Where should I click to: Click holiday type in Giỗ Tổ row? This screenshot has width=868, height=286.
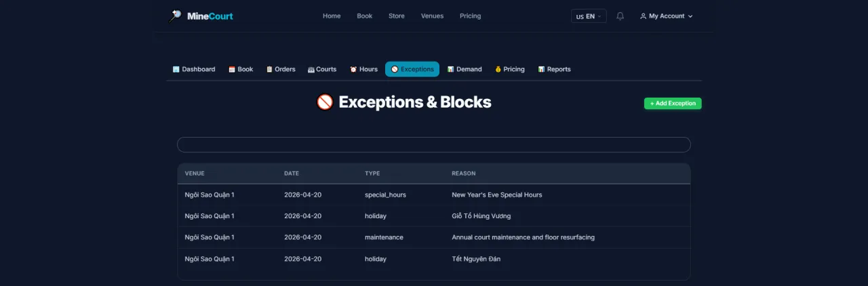[376, 216]
